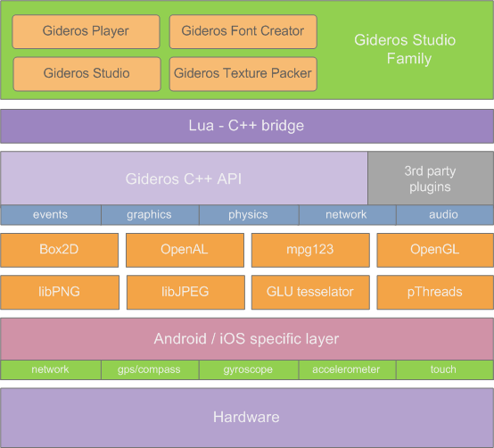Select the touch cell
This screenshot has width=494, height=448.
pos(445,369)
